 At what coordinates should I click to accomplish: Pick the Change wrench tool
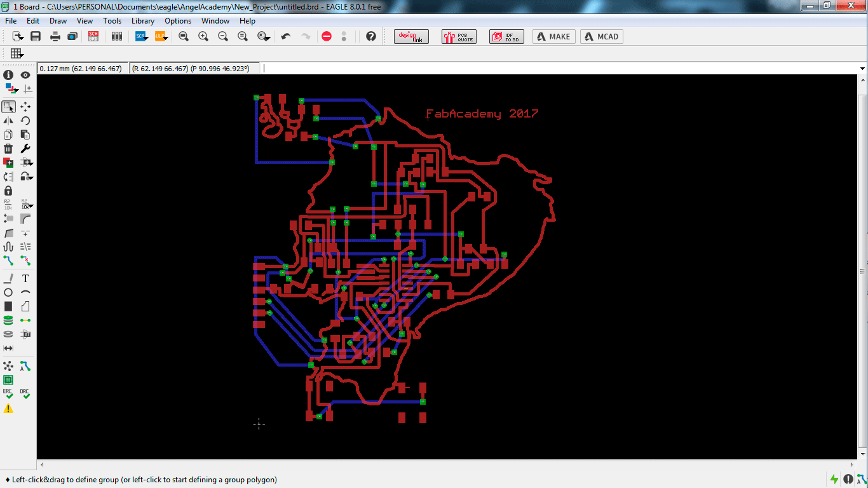coord(25,149)
